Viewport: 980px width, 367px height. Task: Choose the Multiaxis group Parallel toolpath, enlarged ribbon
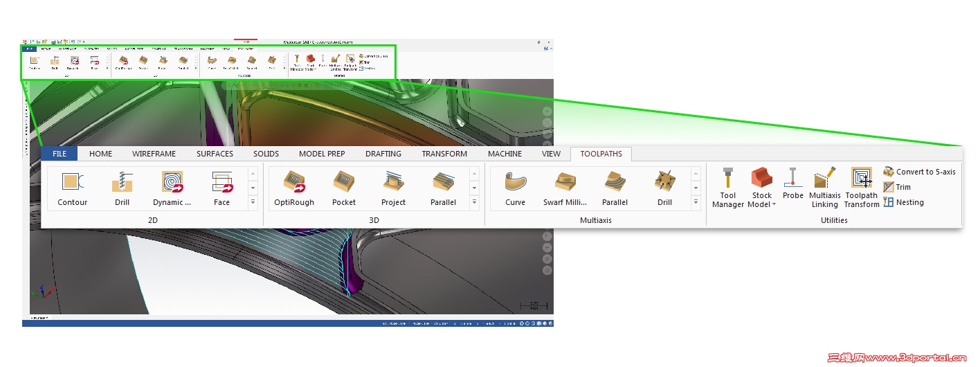point(615,188)
